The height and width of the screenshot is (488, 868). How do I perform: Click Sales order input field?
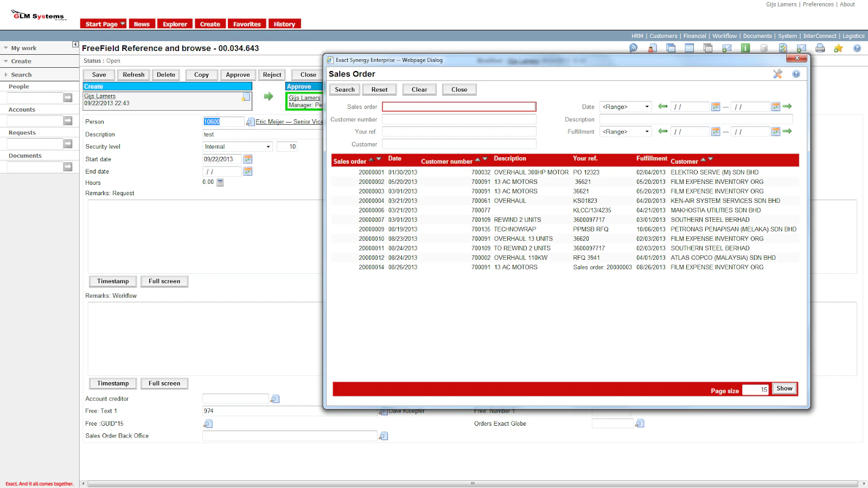click(x=459, y=107)
